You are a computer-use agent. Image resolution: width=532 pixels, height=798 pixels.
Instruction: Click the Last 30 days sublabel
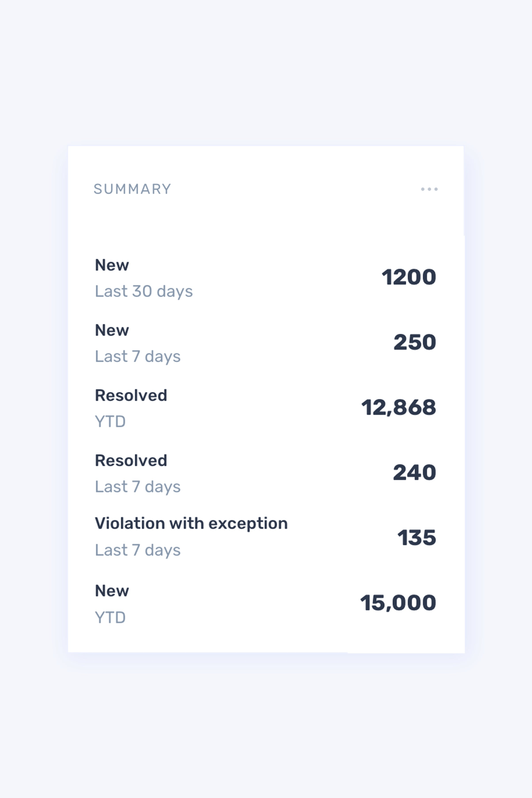pyautogui.click(x=144, y=292)
